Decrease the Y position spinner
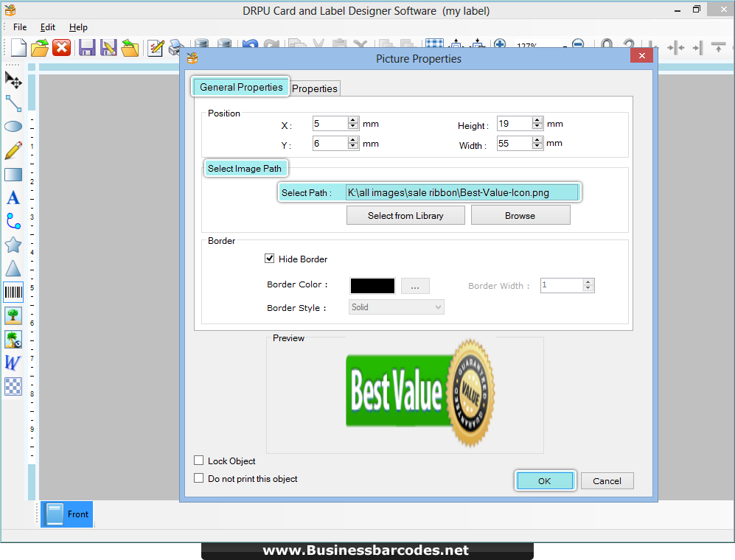Image resolution: width=735 pixels, height=560 pixels. tap(353, 146)
